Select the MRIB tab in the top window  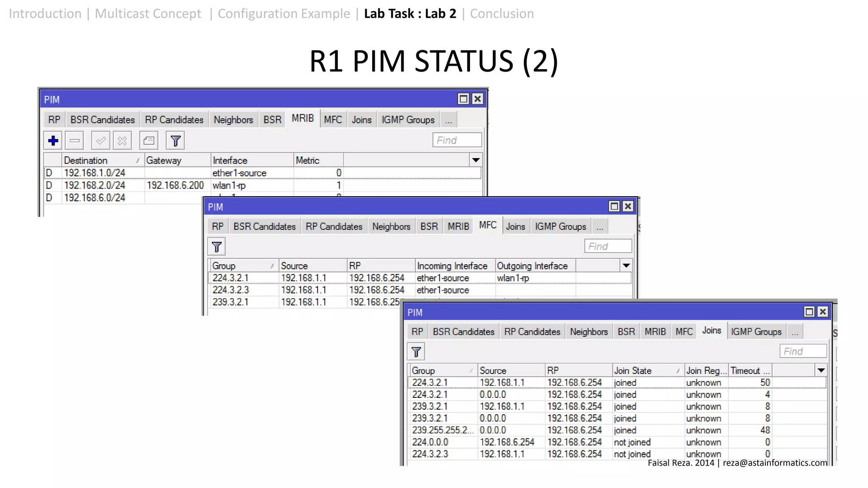click(x=303, y=119)
